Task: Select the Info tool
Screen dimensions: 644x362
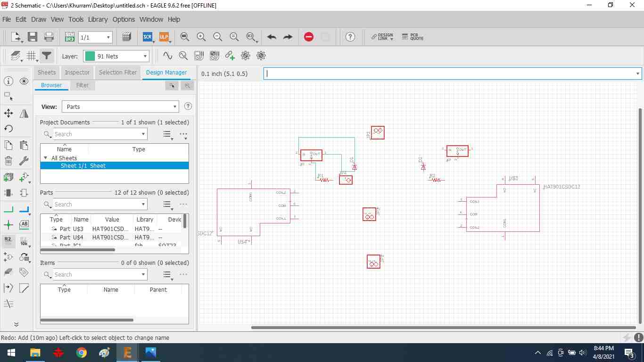Action: click(8, 81)
